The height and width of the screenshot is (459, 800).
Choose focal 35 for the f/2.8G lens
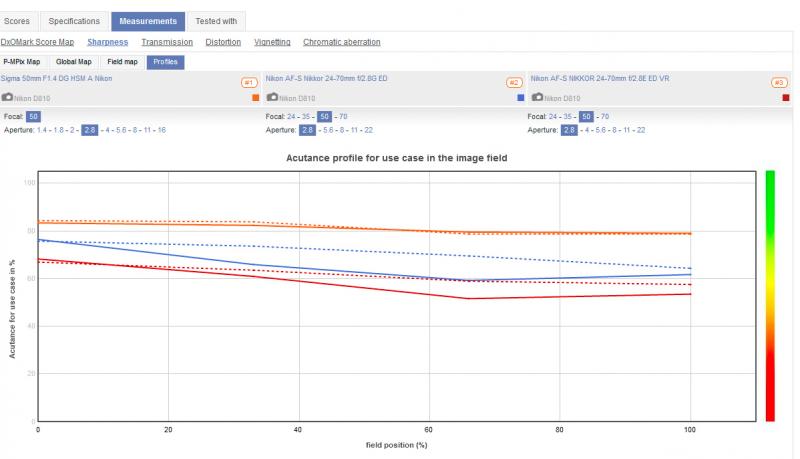[306, 116]
